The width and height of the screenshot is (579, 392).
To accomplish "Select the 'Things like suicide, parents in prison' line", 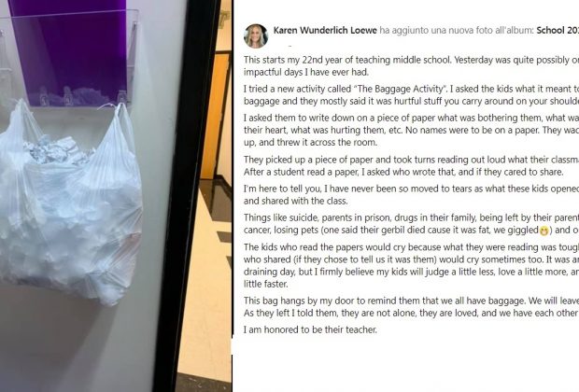I will point(411,217).
